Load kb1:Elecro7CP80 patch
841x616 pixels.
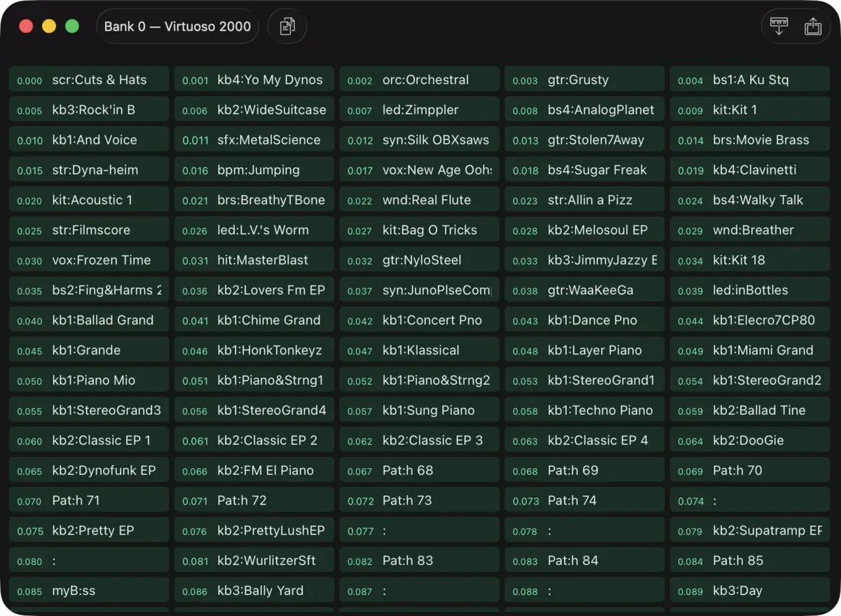[750, 320]
